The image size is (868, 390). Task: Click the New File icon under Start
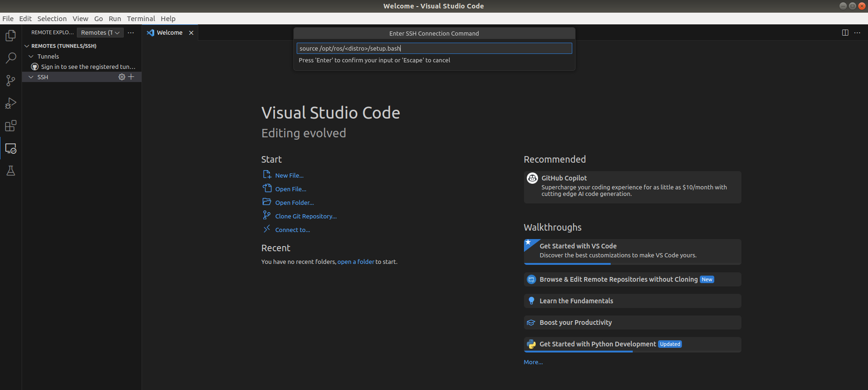[x=267, y=175]
